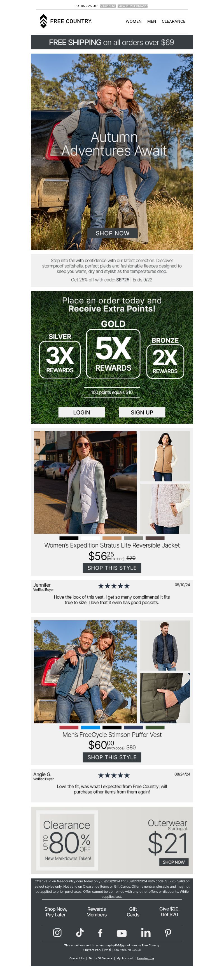
Task: Click the Free Country logo
Action: (x=66, y=21)
